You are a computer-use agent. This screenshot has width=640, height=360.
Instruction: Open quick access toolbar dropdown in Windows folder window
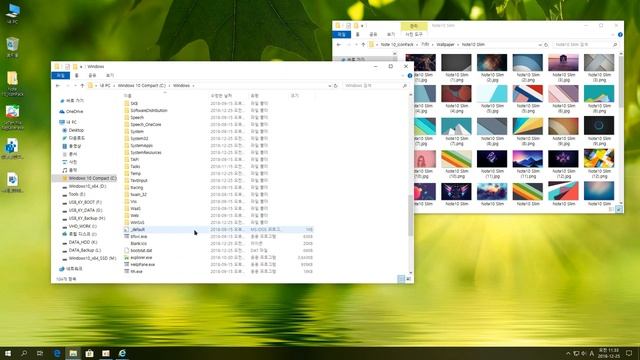click(x=81, y=67)
